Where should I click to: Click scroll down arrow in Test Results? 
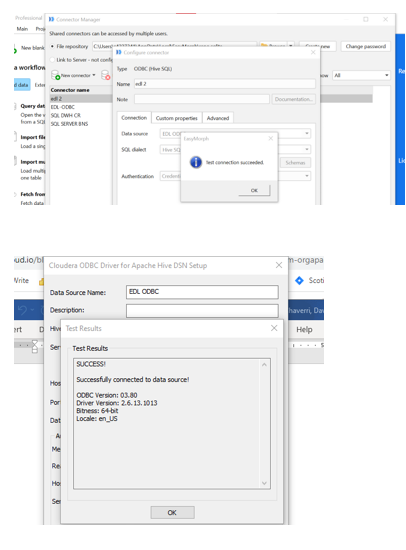[264, 483]
